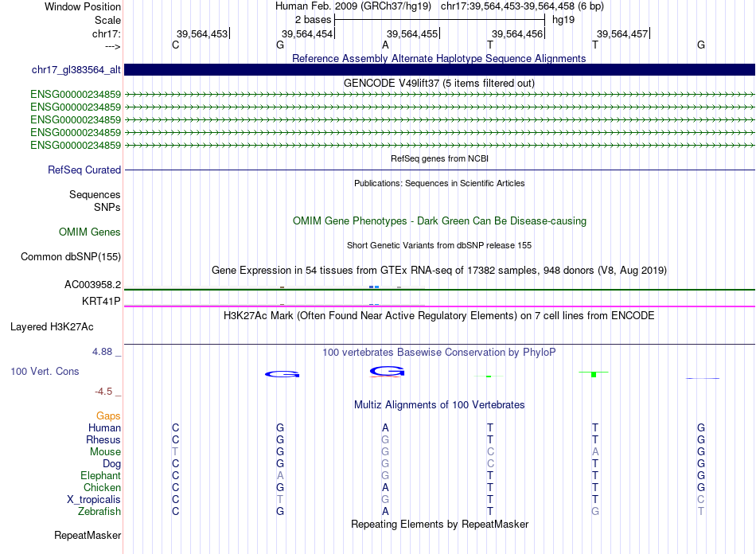Click the 39,564,453 ruler position
This screenshot has height=554, width=756.
pos(202,33)
